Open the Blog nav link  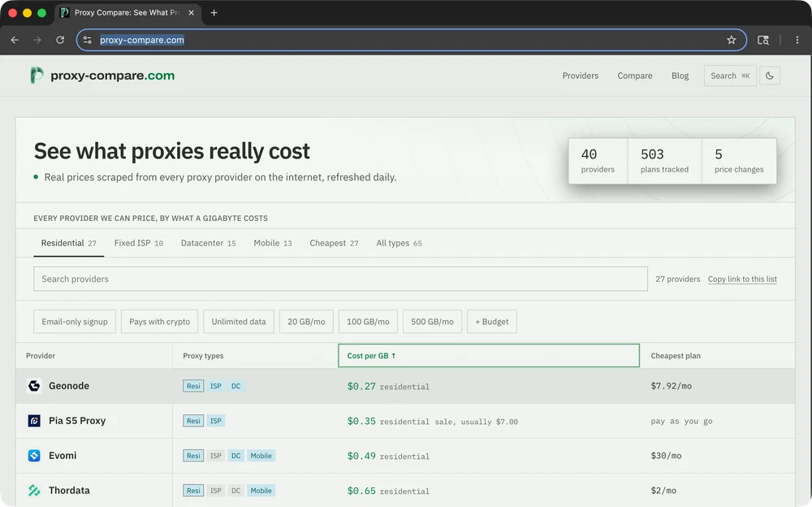[x=680, y=76]
